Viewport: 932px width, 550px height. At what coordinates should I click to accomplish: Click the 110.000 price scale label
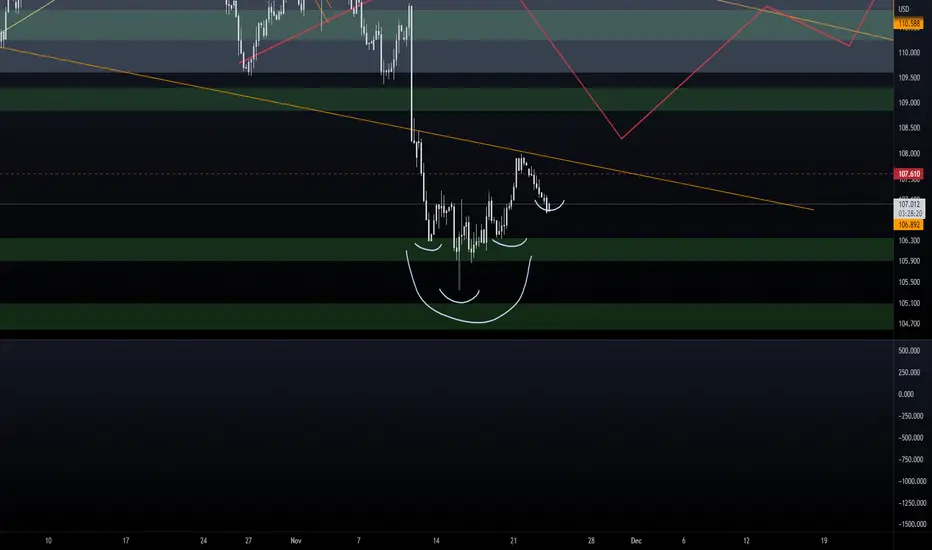(909, 52)
